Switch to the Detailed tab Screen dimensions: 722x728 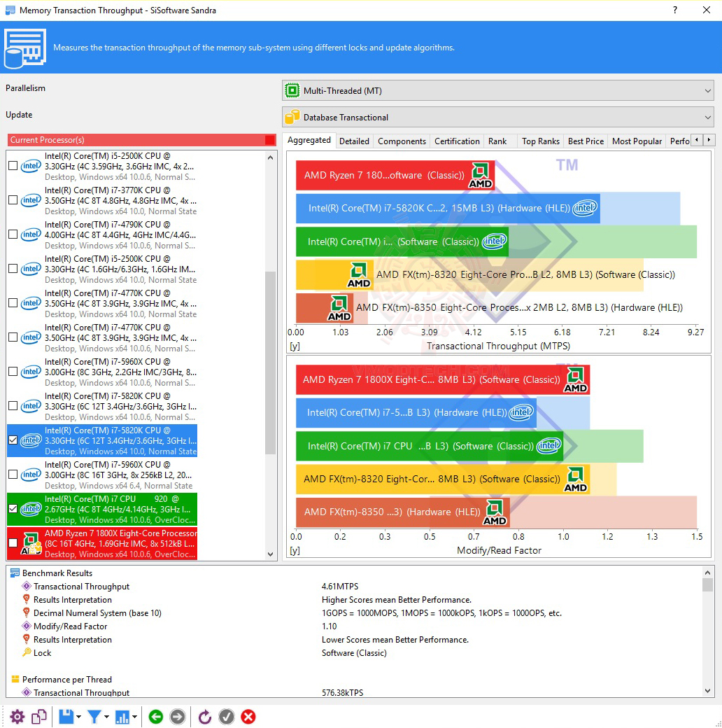tap(354, 141)
